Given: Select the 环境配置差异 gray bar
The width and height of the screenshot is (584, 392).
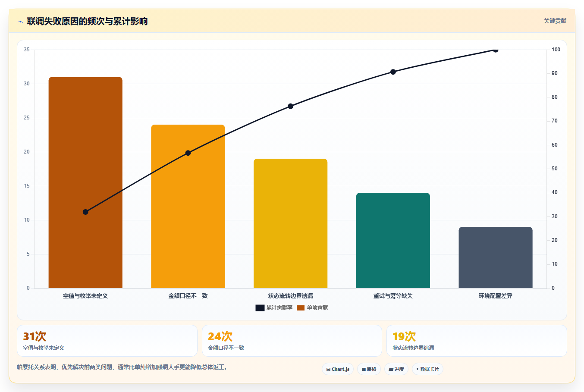Looking at the screenshot, I should click(x=496, y=257).
